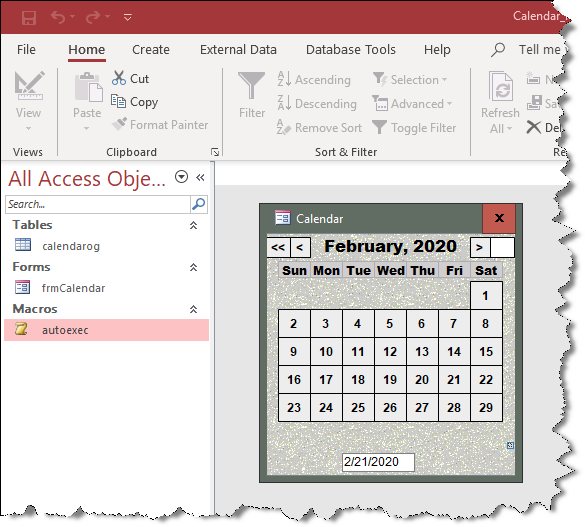Collapse the navigation pane with double chevron
The width and height of the screenshot is (585, 527).
pyautogui.click(x=200, y=177)
